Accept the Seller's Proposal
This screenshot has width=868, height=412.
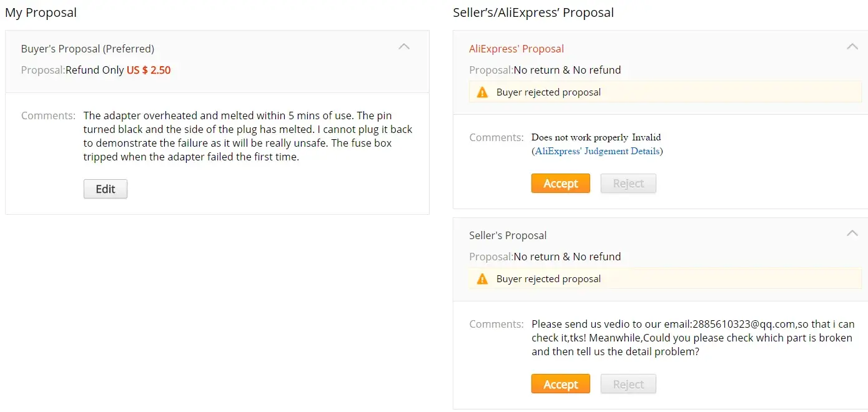point(560,384)
